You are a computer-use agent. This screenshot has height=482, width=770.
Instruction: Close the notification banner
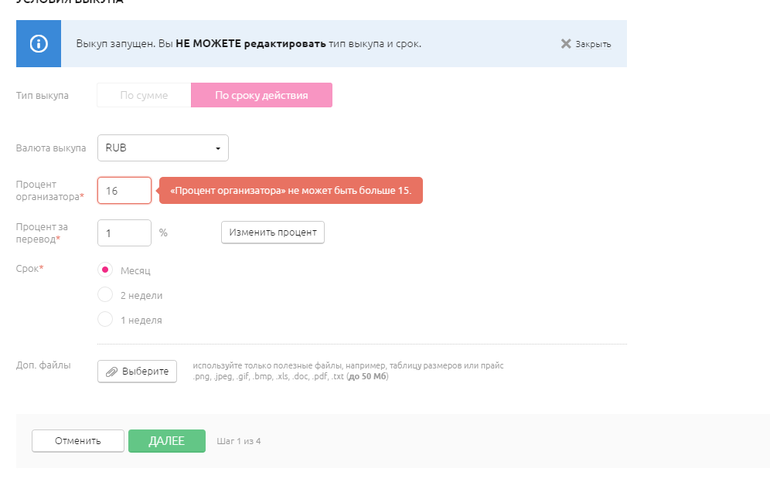(x=586, y=44)
